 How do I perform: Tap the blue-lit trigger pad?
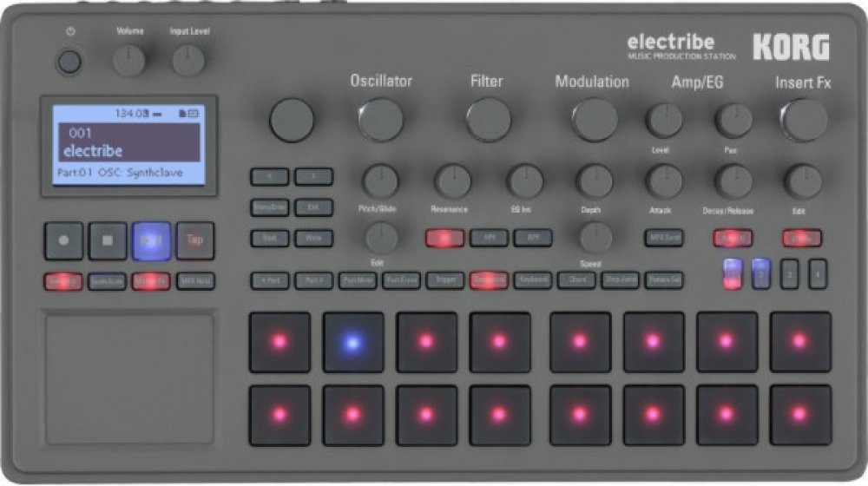tap(352, 342)
